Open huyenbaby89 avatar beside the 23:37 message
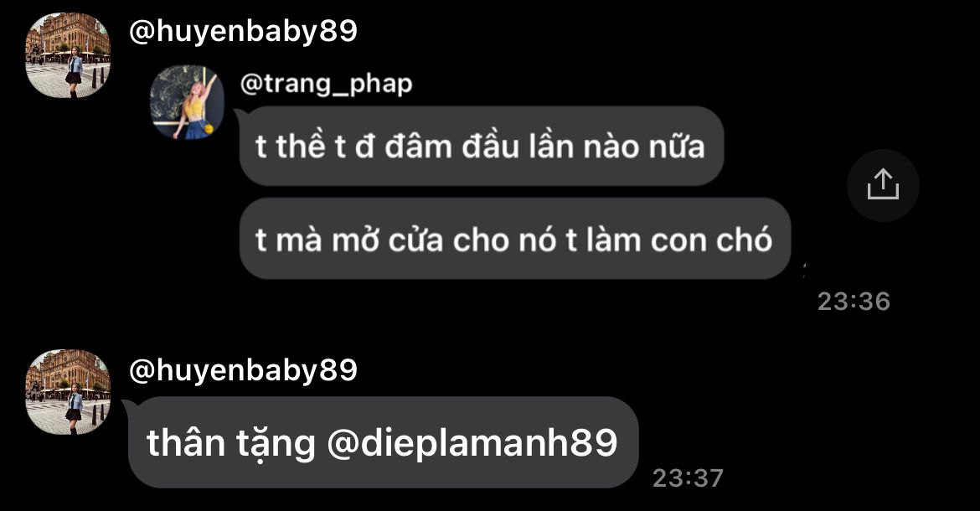980x511 pixels. [68, 392]
